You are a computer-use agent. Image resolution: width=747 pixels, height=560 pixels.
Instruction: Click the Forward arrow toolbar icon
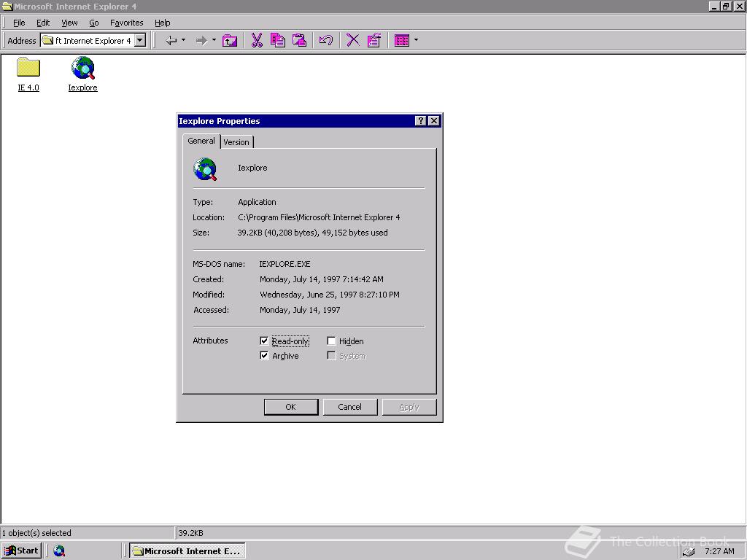201,41
